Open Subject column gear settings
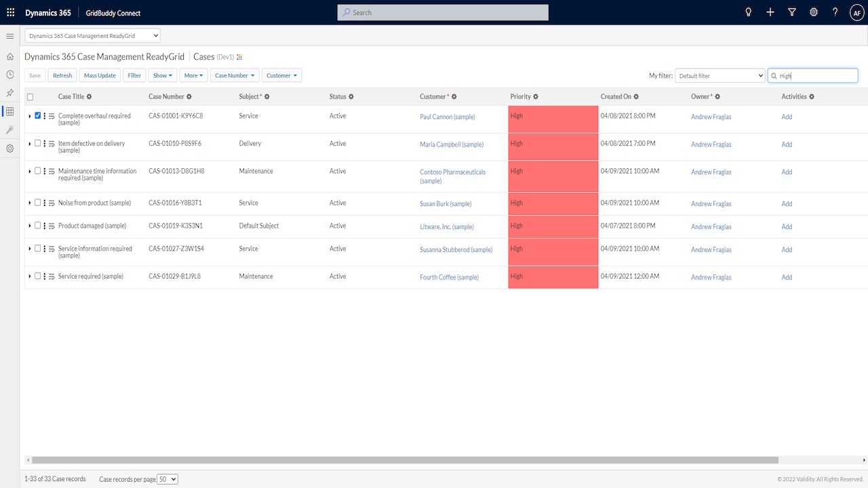Screen dimensions: 868x488 click(x=267, y=97)
